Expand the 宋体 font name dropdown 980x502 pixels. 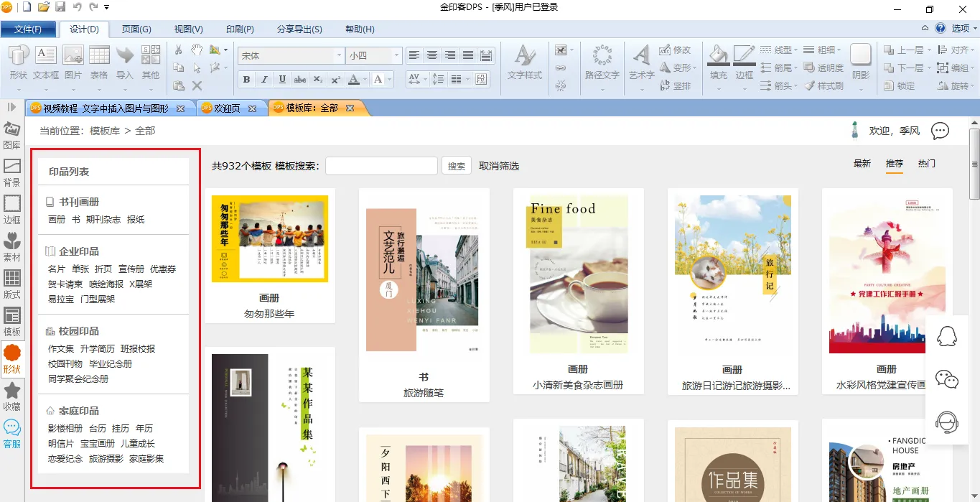339,55
